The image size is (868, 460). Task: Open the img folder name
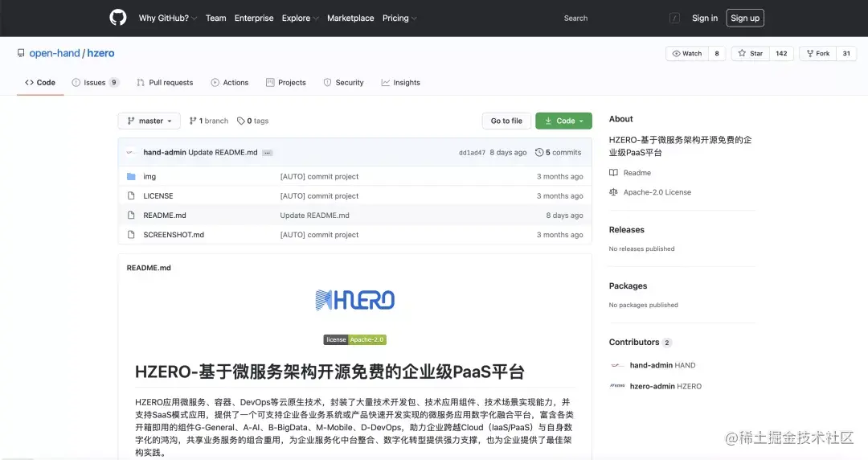149,176
